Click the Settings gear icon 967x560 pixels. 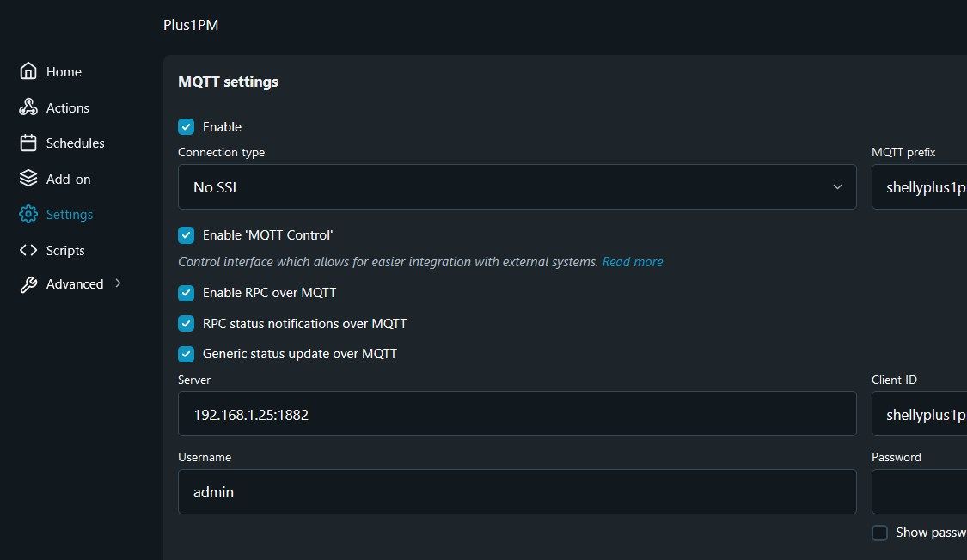pos(28,215)
